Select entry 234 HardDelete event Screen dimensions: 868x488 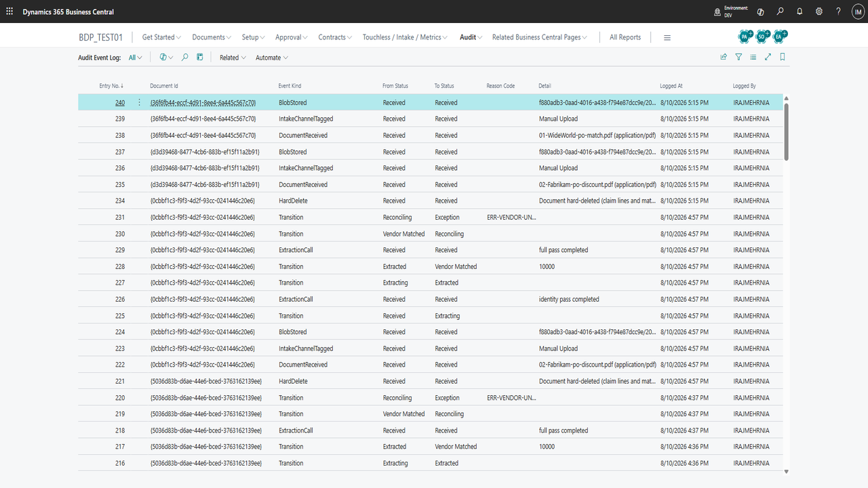293,201
